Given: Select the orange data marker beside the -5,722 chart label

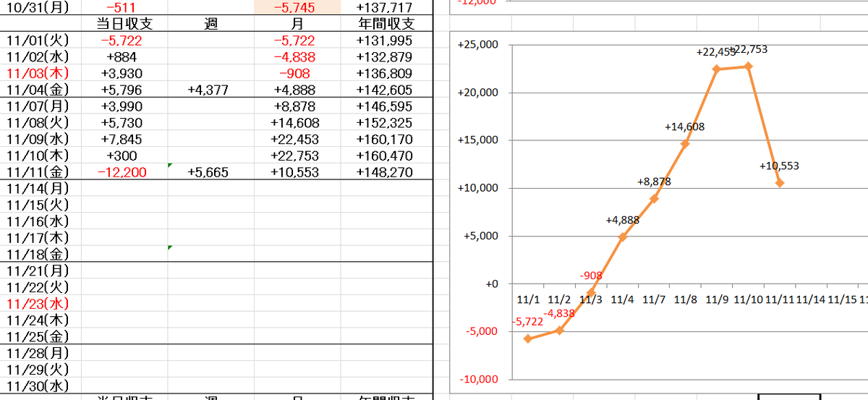Looking at the screenshot, I should pos(528,338).
